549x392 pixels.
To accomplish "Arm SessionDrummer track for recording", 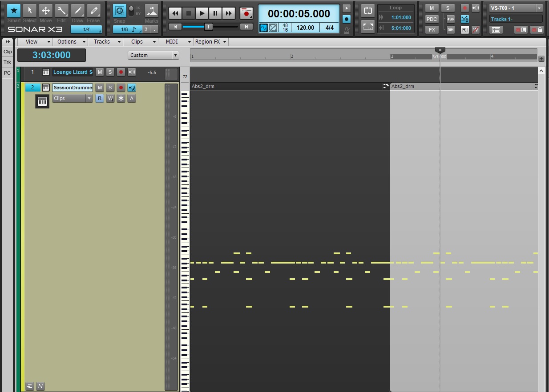I will click(x=121, y=88).
